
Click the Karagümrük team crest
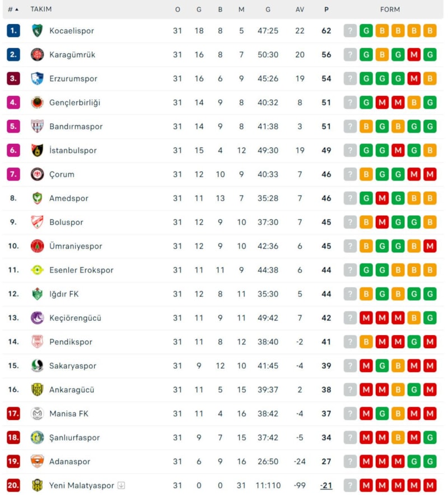(37, 55)
